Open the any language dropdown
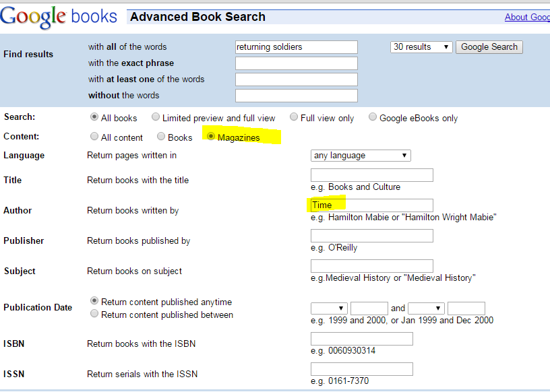The height and width of the screenshot is (392, 550). (361, 156)
